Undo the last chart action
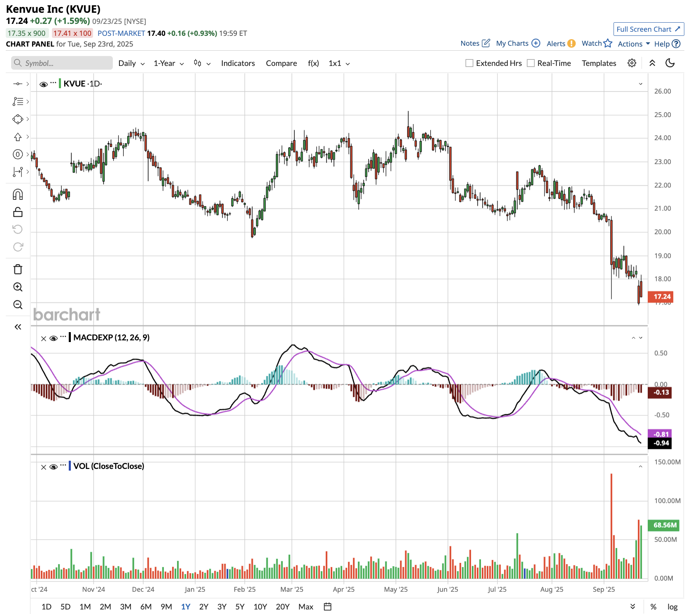The image size is (700, 614). click(x=18, y=229)
